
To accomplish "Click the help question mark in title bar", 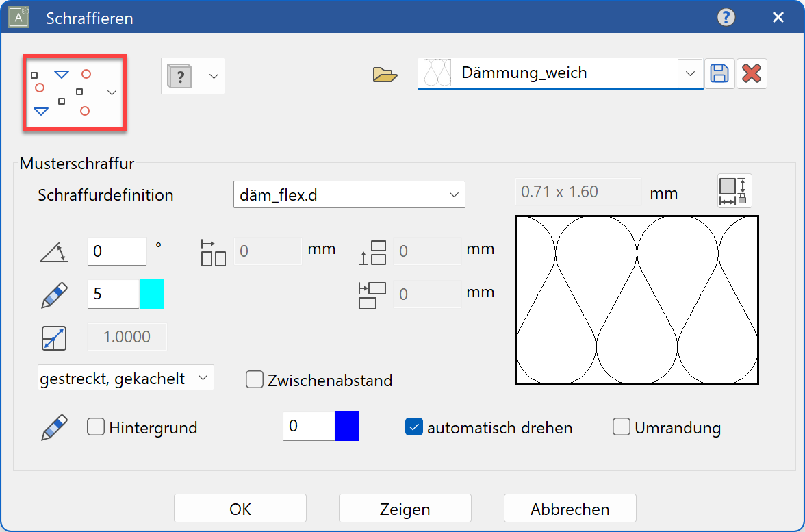I will point(726,17).
